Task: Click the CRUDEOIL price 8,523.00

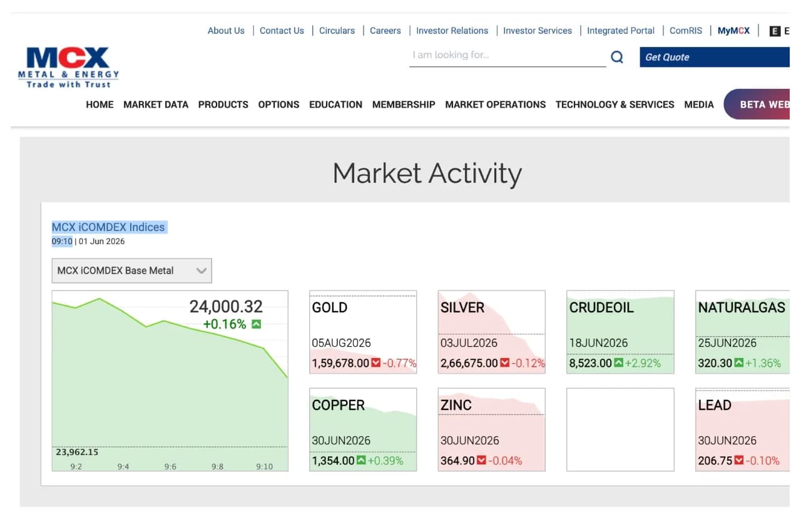Action: tap(591, 363)
